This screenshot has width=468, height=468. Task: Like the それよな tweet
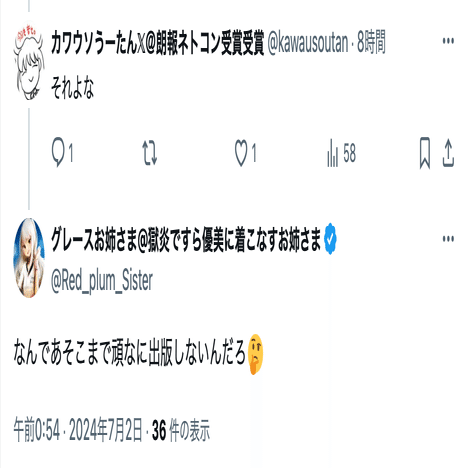(x=245, y=153)
